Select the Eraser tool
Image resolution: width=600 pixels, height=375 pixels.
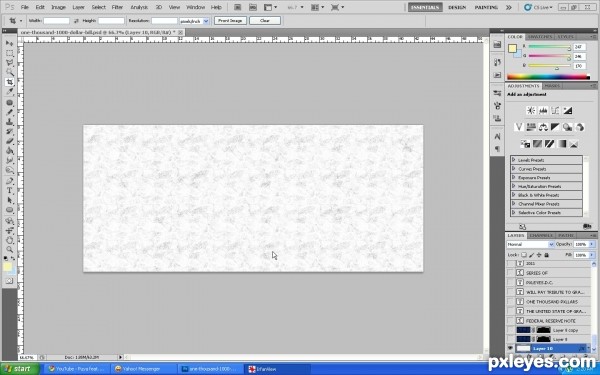10,141
